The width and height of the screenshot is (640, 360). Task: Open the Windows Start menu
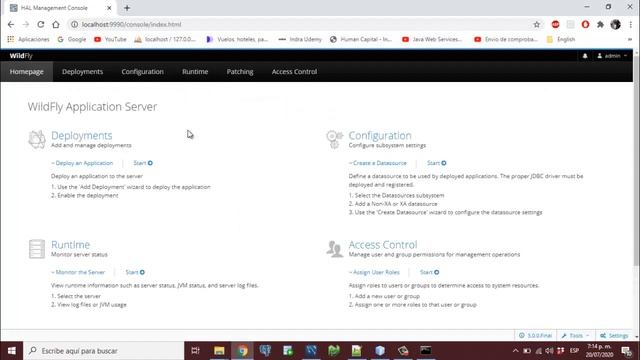pos(11,351)
